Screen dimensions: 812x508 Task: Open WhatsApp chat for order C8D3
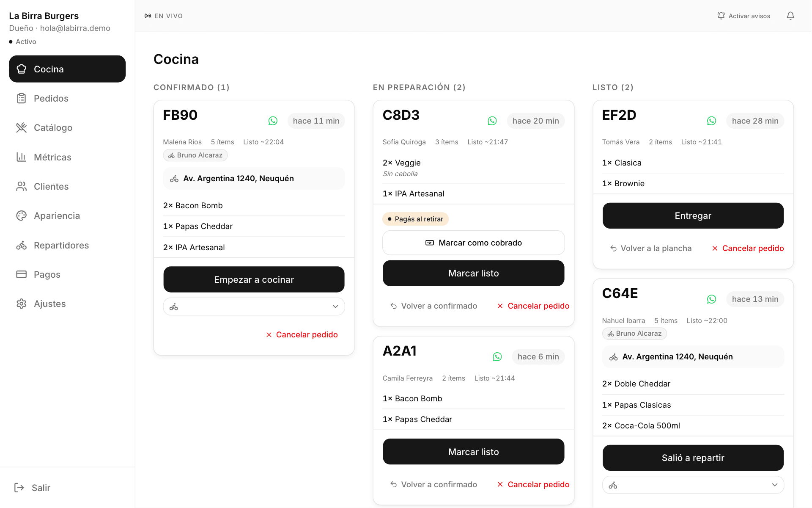point(492,121)
